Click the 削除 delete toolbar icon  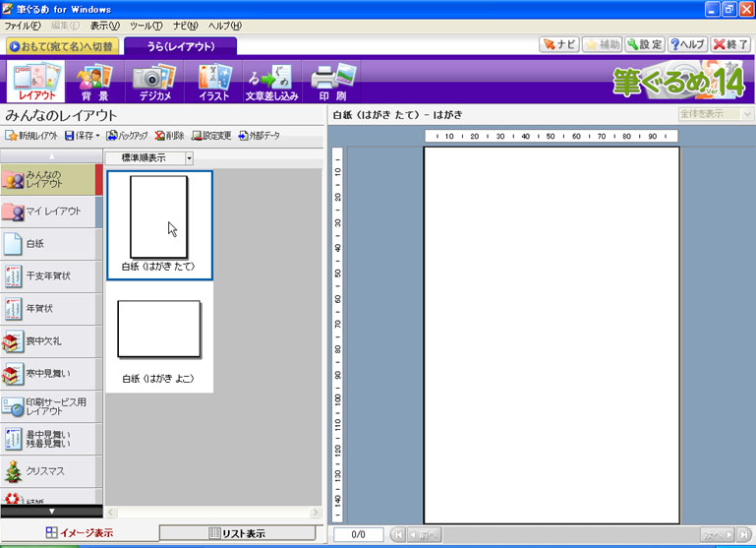pyautogui.click(x=168, y=136)
